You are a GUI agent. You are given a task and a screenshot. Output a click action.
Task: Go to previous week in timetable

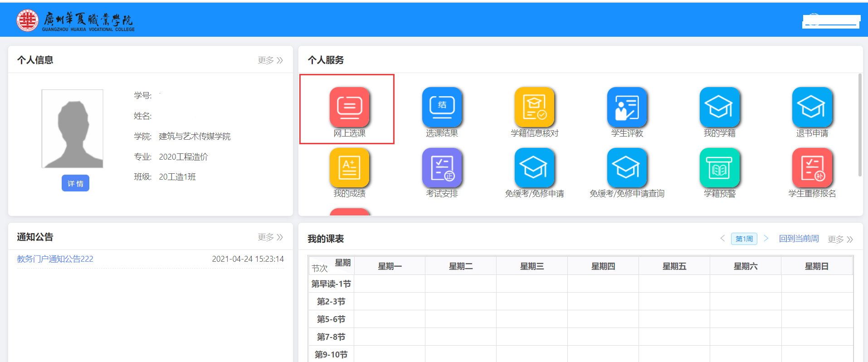tap(722, 238)
